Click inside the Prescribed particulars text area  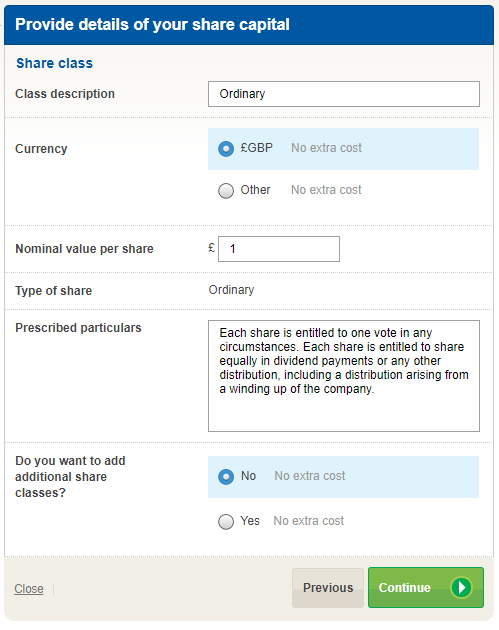tap(344, 376)
